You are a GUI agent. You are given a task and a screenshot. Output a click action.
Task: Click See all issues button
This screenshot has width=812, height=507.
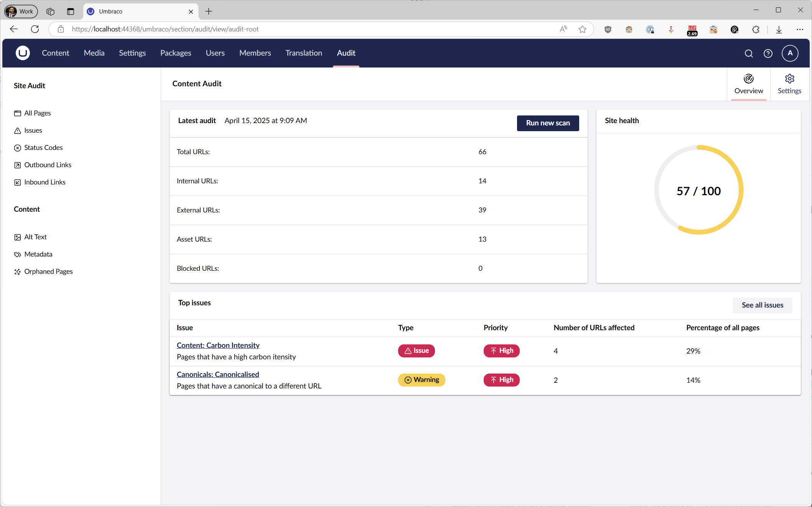pos(762,305)
